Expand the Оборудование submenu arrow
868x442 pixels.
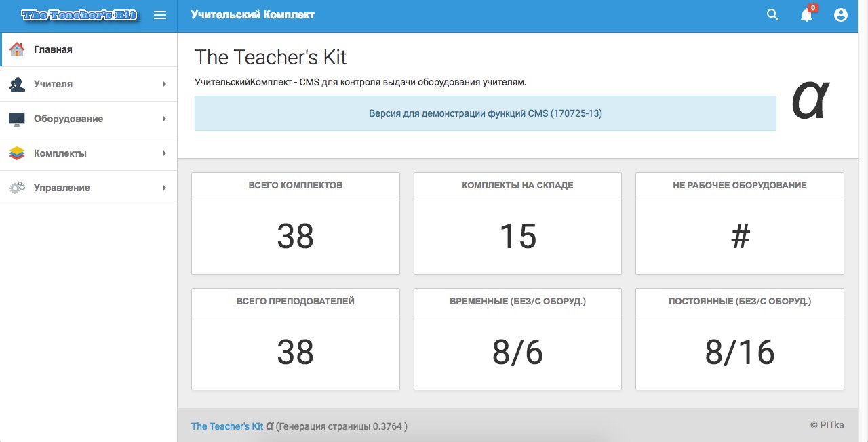(165, 119)
